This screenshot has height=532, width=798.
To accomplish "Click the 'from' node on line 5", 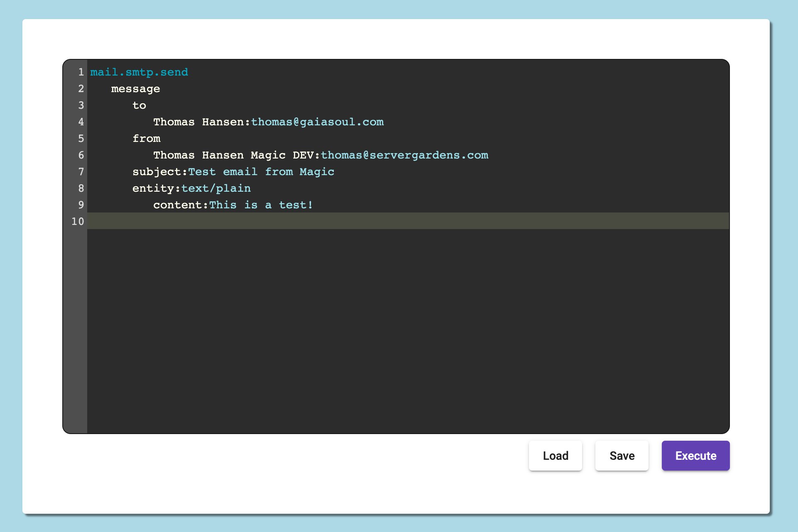I will click(x=146, y=139).
